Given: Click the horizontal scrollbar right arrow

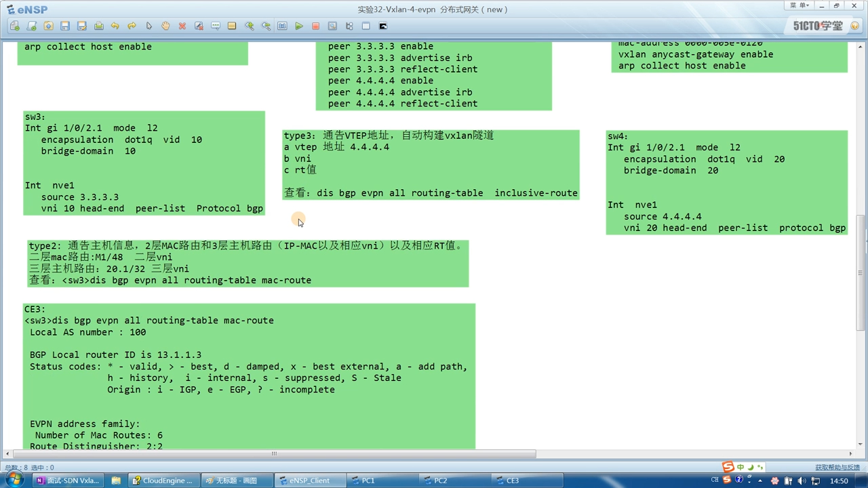Looking at the screenshot, I should click(852, 453).
